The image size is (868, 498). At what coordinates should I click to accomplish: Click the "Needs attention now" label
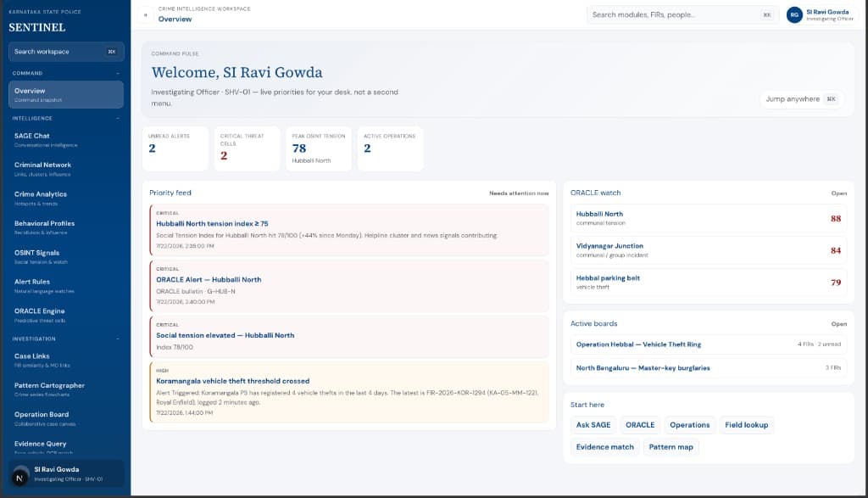coord(519,193)
